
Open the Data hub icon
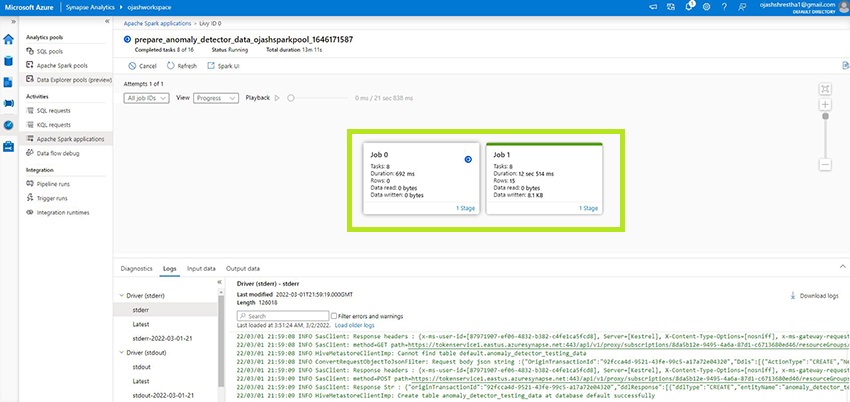pyautogui.click(x=8, y=61)
